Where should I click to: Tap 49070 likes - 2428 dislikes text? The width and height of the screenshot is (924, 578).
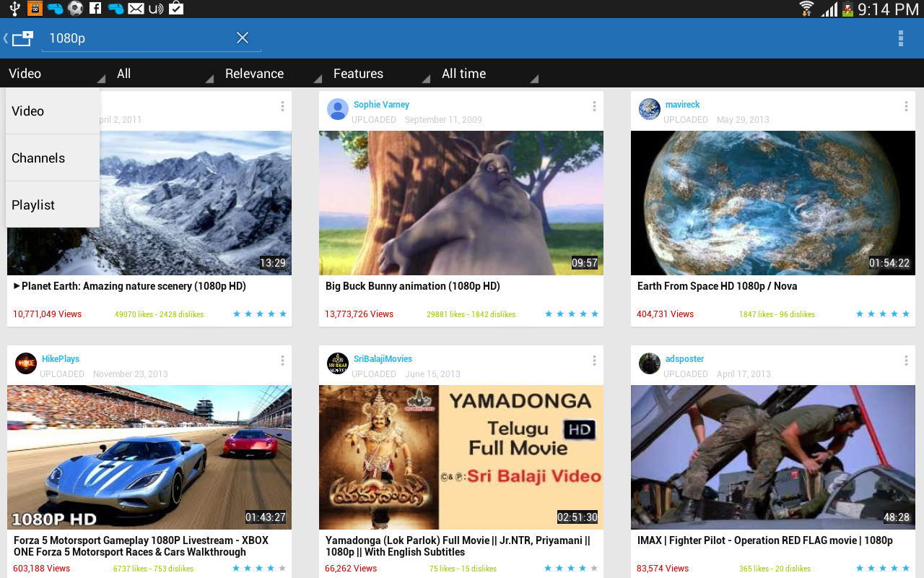click(160, 314)
